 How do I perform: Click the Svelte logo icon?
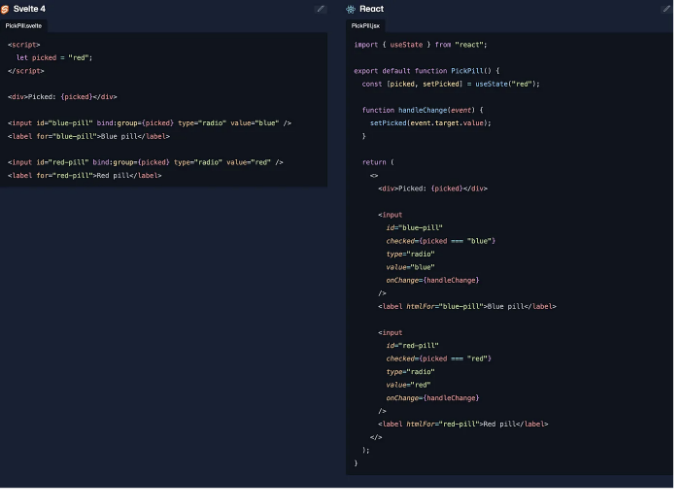tap(5, 9)
